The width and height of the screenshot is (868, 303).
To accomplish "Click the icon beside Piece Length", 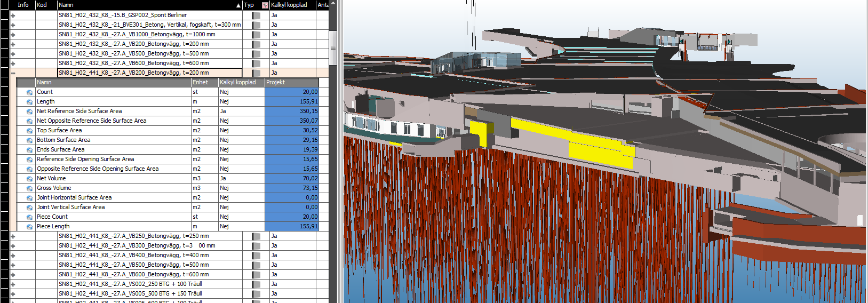I will (29, 227).
